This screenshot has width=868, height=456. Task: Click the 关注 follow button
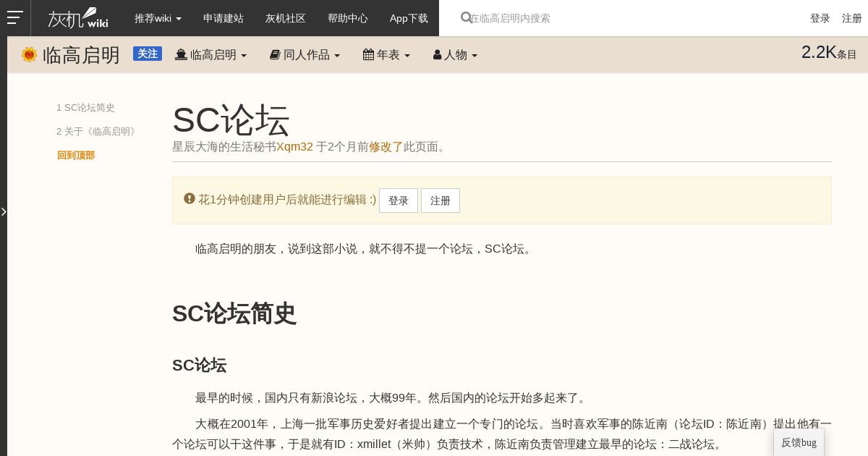coord(148,54)
